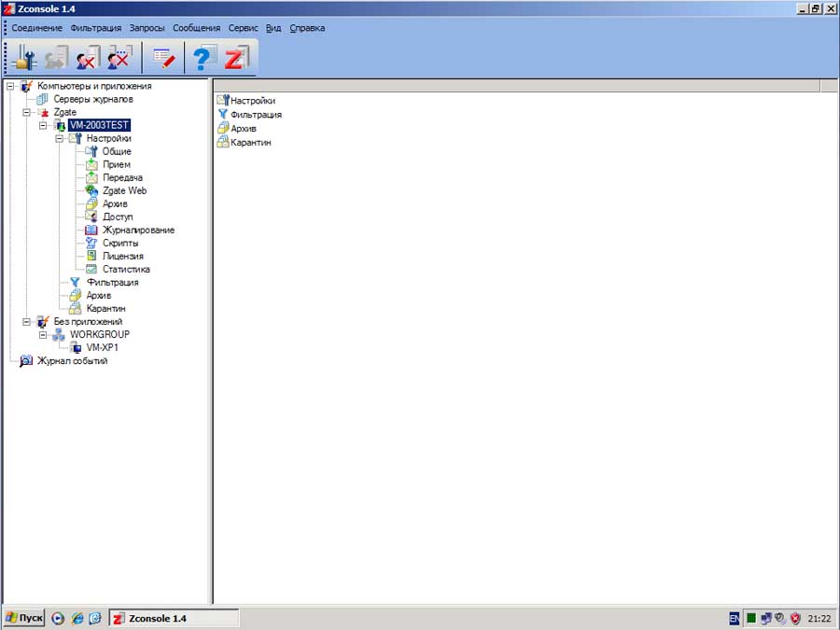The image size is (840, 630).
Task: Select Архив below Фильтрация in tree
Action: 99,295
